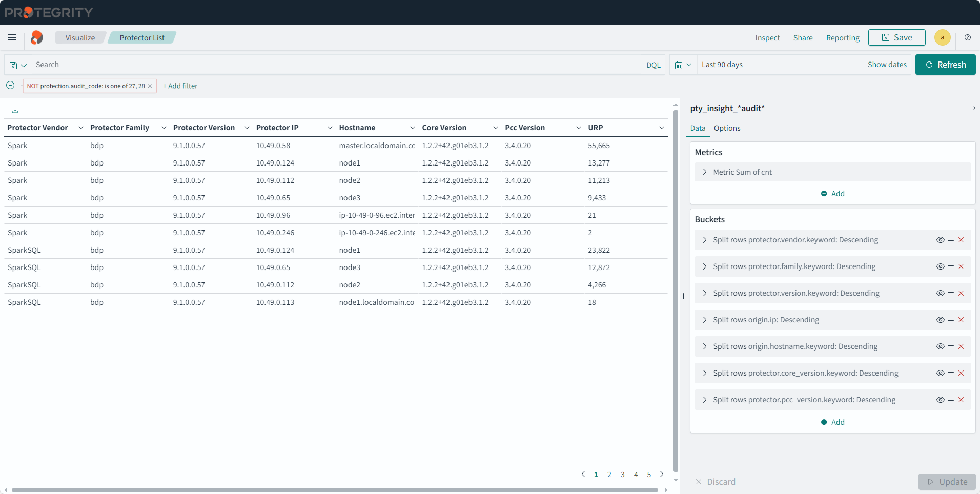The width and height of the screenshot is (980, 494).
Task: Switch to the Data tab
Action: (698, 128)
